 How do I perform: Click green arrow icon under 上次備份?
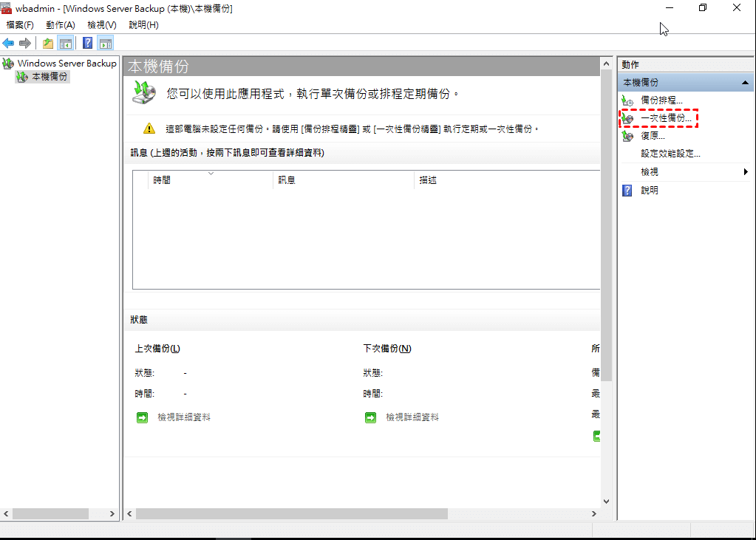(x=142, y=417)
